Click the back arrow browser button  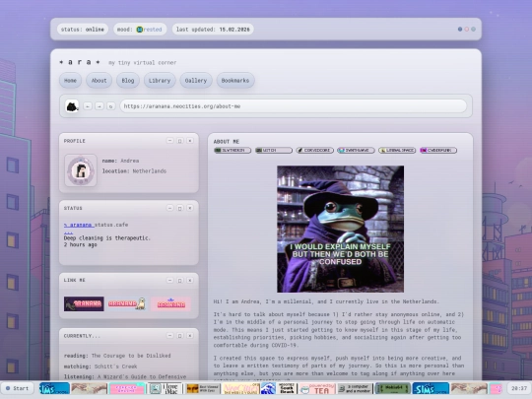(88, 106)
